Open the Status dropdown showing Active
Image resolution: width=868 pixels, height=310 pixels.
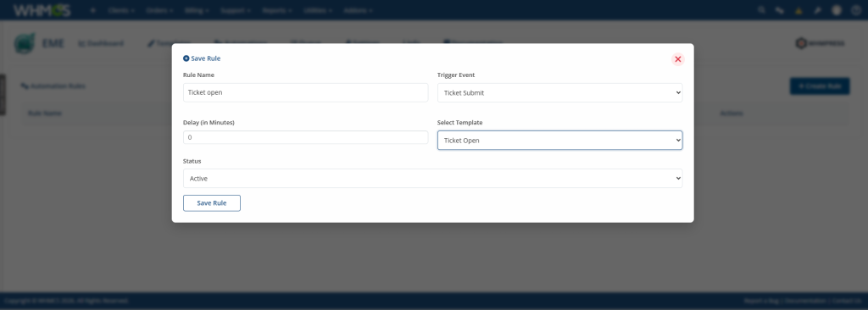pos(432,178)
